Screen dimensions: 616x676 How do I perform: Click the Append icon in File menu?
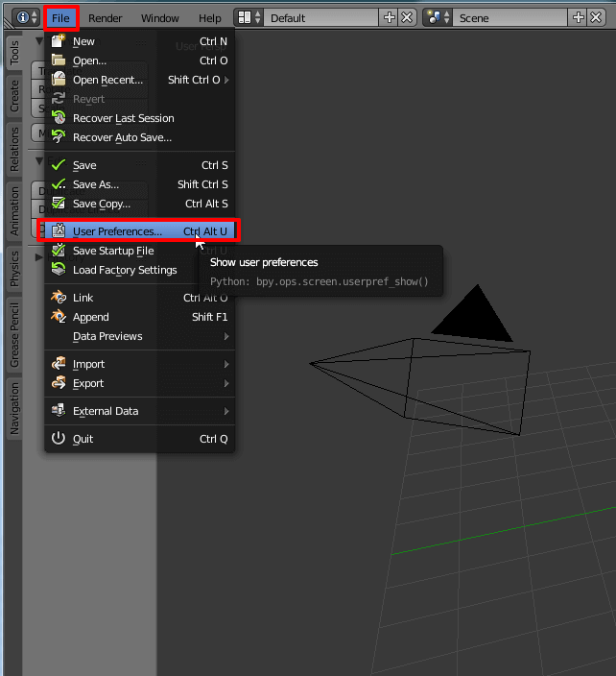tap(59, 317)
